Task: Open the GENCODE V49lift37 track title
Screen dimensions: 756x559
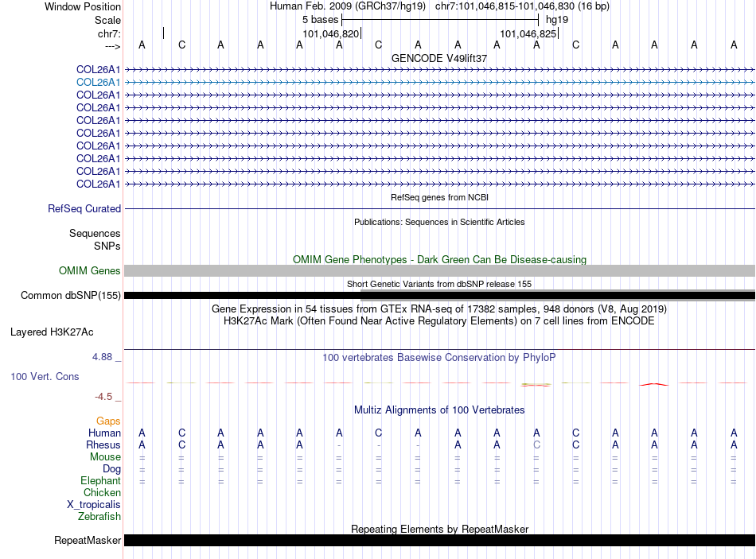Action: 439,58
